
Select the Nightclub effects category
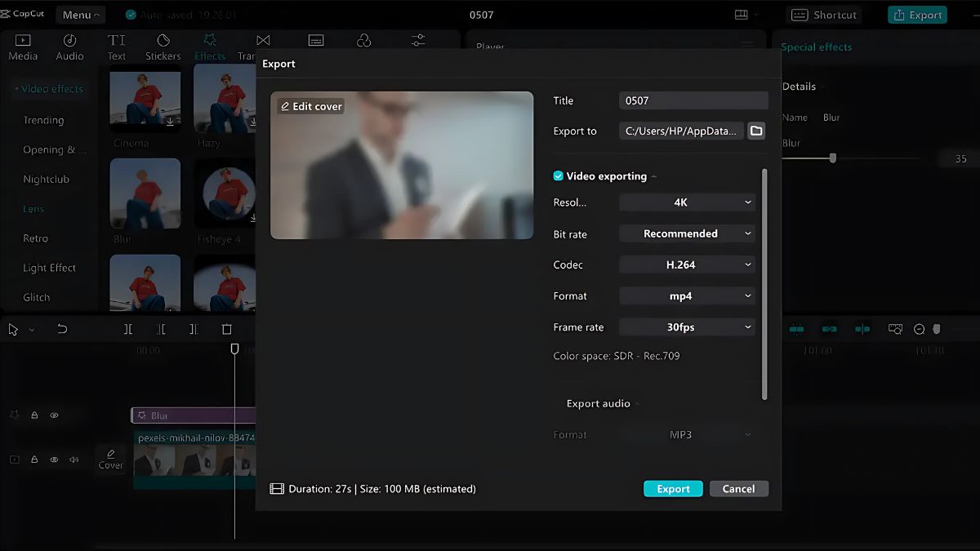tap(46, 179)
